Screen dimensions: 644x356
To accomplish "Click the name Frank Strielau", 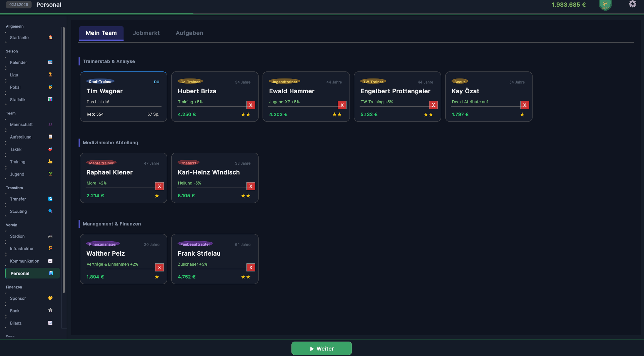I will 199,254.
